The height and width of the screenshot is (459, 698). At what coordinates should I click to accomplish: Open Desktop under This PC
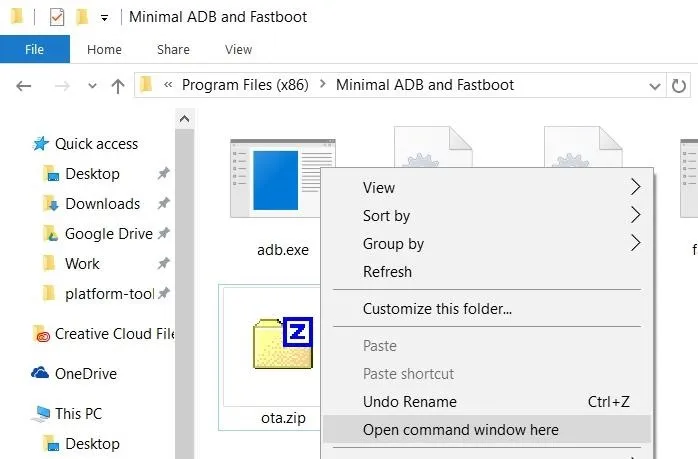pyautogui.click(x=92, y=444)
